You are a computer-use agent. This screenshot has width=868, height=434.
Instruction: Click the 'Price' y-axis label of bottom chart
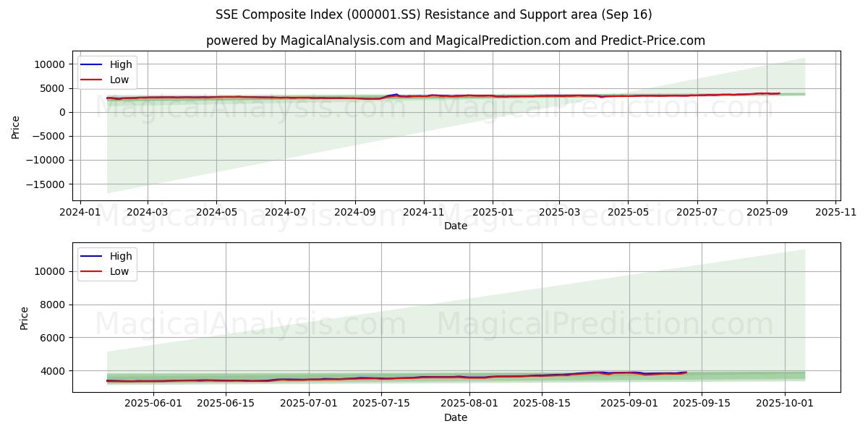(25, 318)
